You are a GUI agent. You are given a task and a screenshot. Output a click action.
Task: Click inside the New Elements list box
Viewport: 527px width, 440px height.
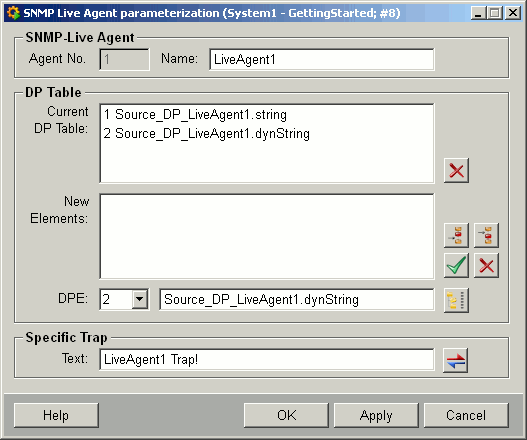tap(267, 236)
